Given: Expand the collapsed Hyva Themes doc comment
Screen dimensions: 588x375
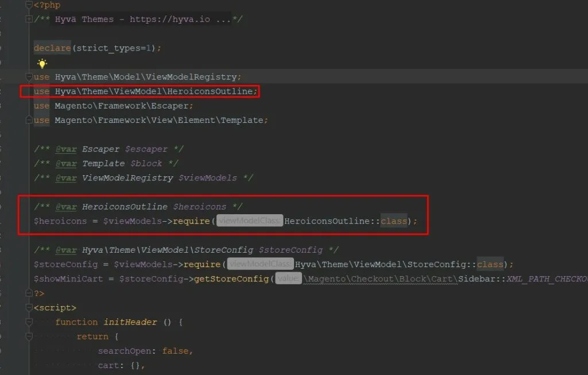Looking at the screenshot, I should click(29, 20).
